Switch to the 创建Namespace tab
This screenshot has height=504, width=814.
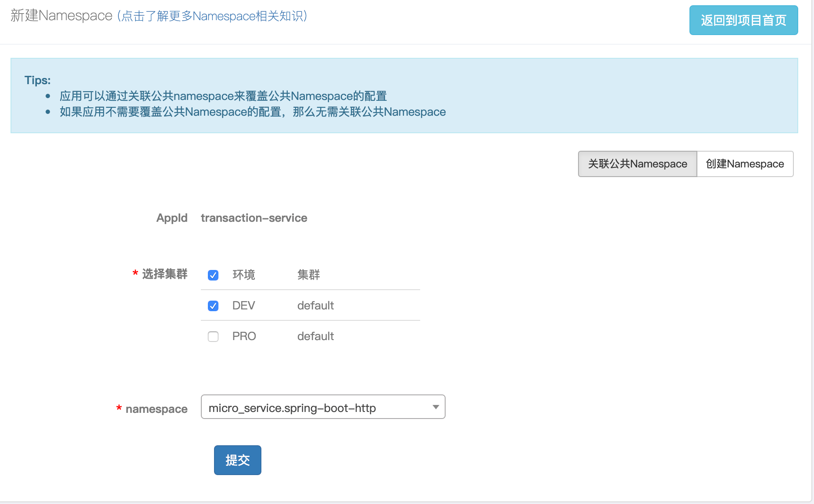click(745, 164)
